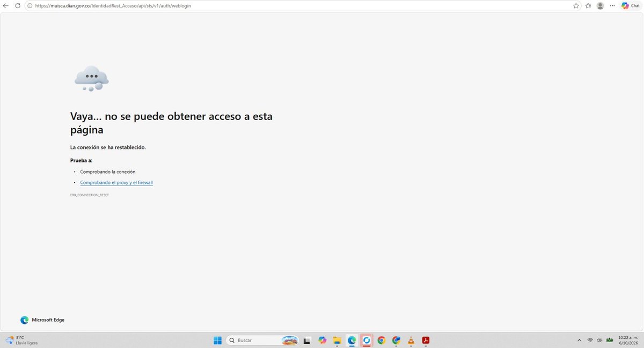644x348 pixels.
Task: Open the second Chrome icon with profile badge
Action: pos(396,340)
